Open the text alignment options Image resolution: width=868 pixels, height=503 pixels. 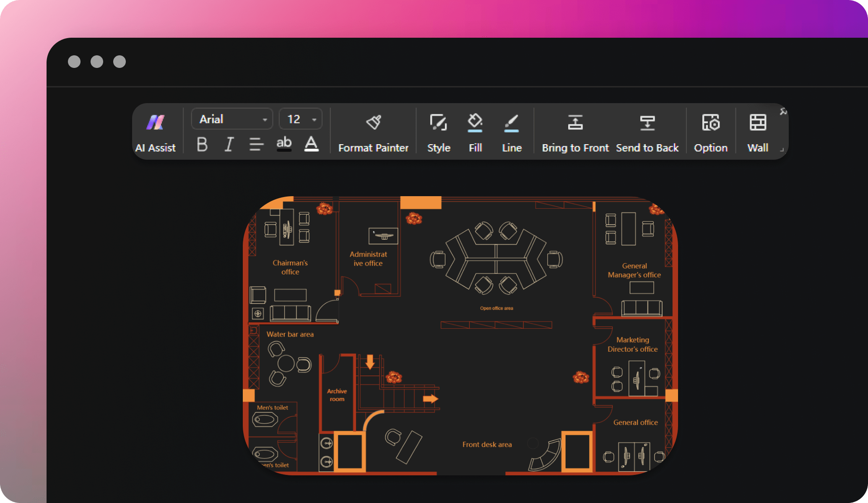tap(256, 144)
